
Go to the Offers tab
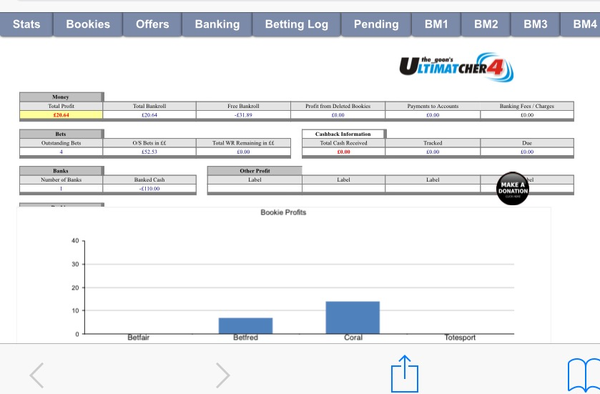click(x=152, y=24)
